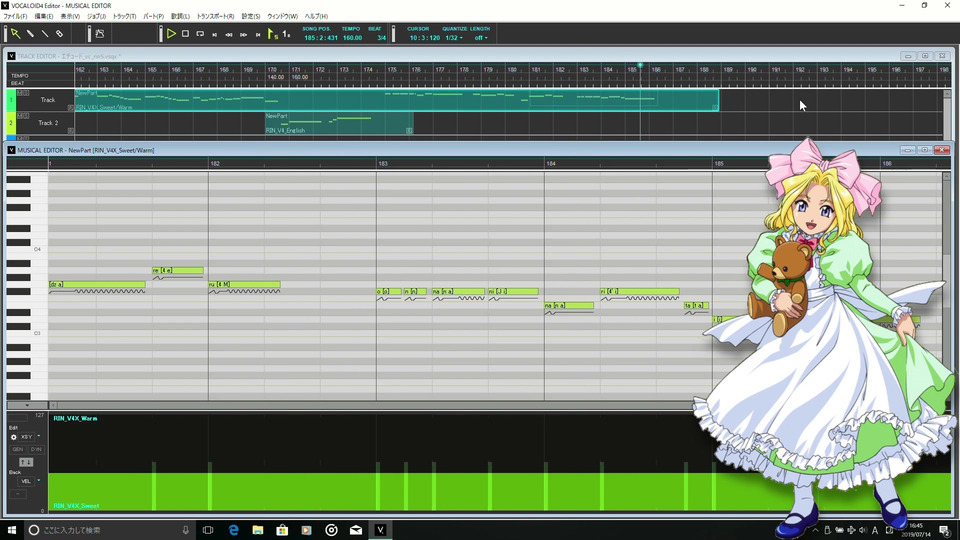Screen dimensions: 960x540
Task: Click the gear icon beside XSY
Action: coord(13,437)
